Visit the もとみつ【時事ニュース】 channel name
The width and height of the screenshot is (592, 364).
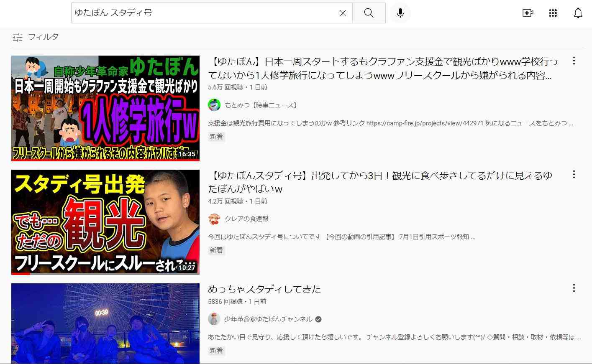pyautogui.click(x=262, y=105)
